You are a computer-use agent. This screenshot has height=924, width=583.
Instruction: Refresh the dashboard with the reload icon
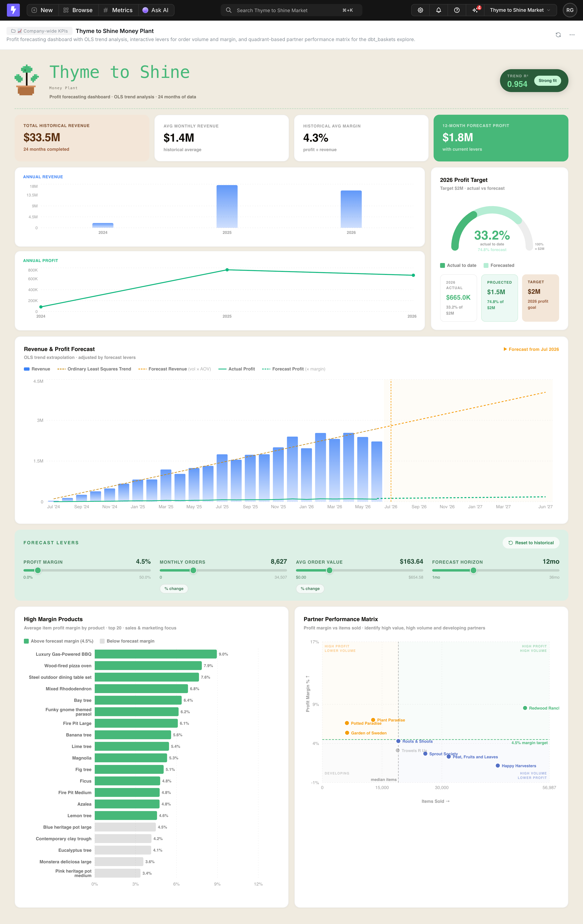click(x=558, y=35)
